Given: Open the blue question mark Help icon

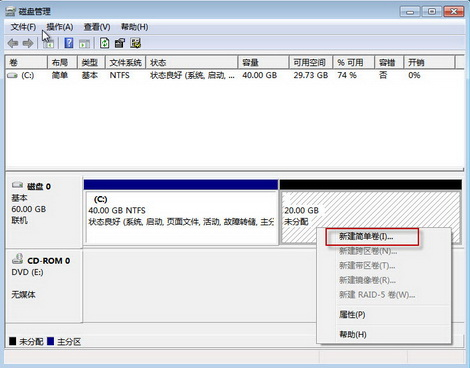Looking at the screenshot, I should coord(69,43).
